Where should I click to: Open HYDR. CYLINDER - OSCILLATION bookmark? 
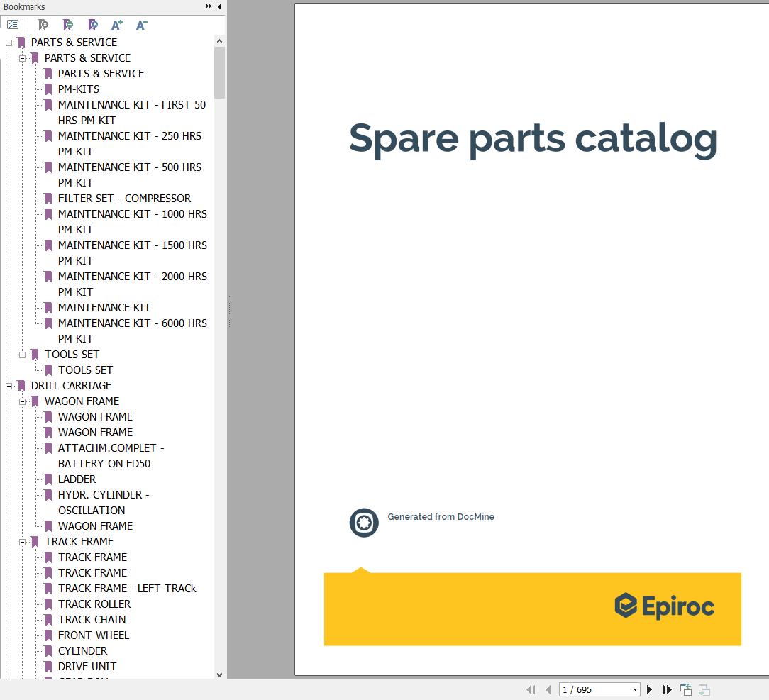[104, 502]
